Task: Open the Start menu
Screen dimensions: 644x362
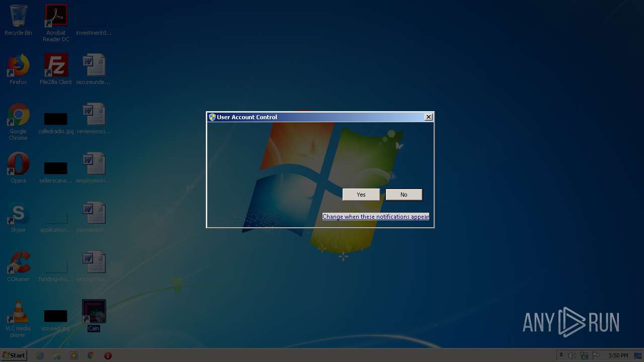Action: point(14,355)
